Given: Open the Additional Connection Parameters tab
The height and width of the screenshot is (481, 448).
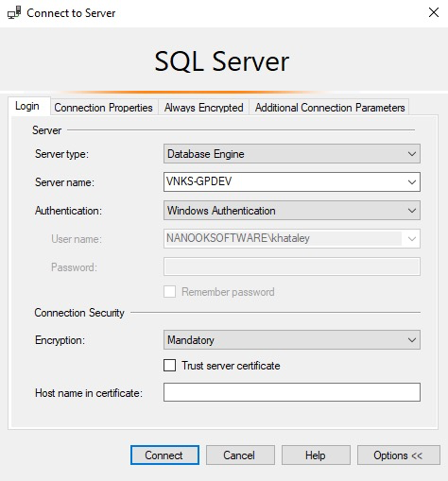Looking at the screenshot, I should (x=330, y=108).
